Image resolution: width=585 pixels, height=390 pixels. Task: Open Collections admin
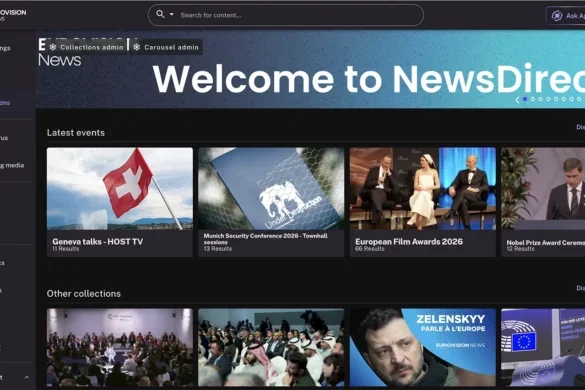pyautogui.click(x=87, y=47)
